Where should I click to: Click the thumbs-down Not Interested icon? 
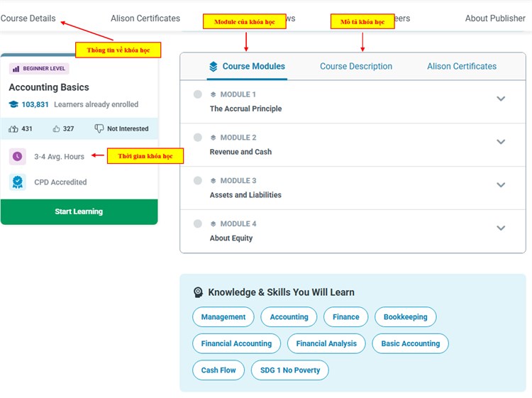coord(99,129)
